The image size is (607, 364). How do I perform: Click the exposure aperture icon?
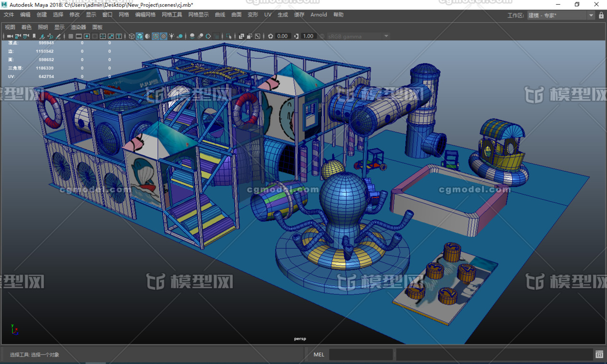click(270, 36)
